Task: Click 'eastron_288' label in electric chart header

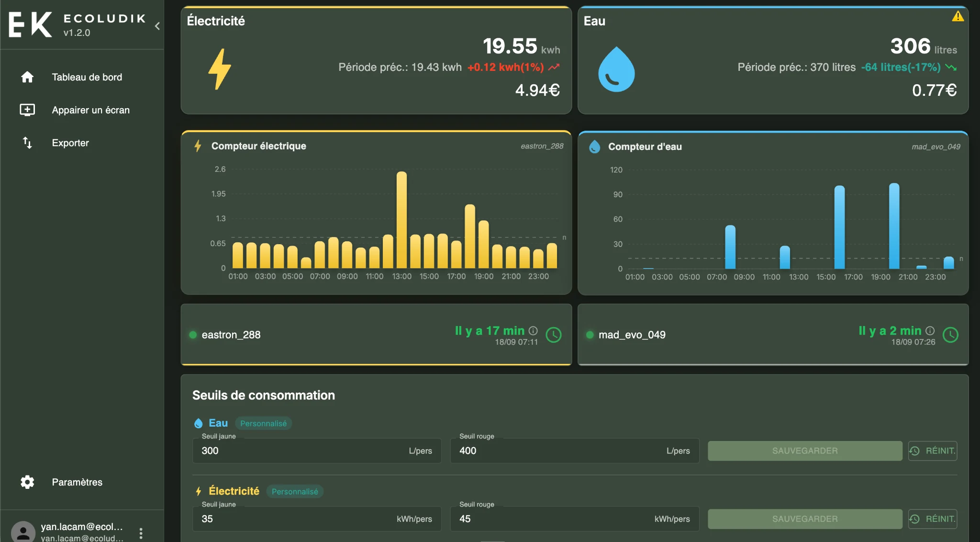Action: (542, 146)
